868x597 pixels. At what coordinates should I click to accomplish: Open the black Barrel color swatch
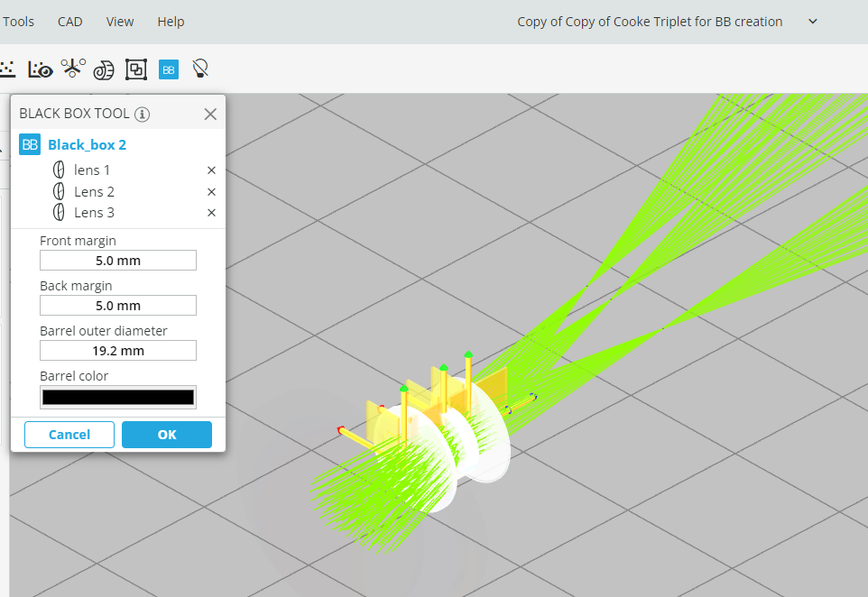(118, 398)
